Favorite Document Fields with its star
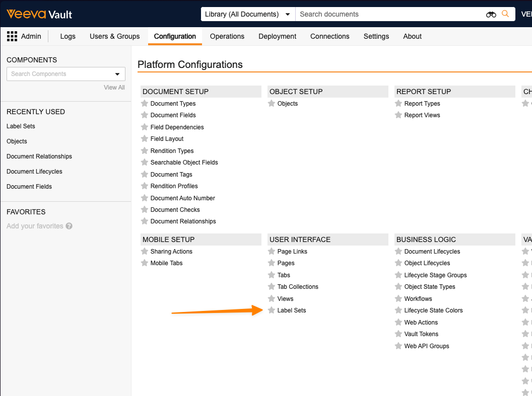The image size is (532, 396). click(x=145, y=115)
